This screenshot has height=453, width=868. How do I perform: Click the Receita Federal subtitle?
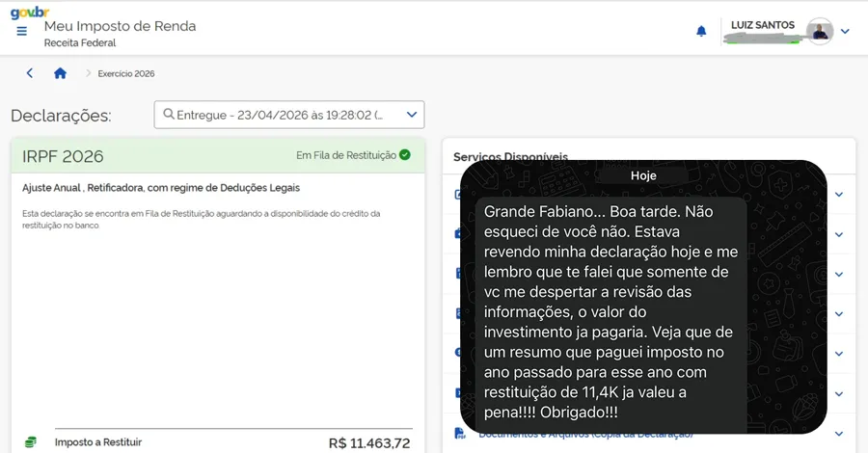tap(80, 43)
